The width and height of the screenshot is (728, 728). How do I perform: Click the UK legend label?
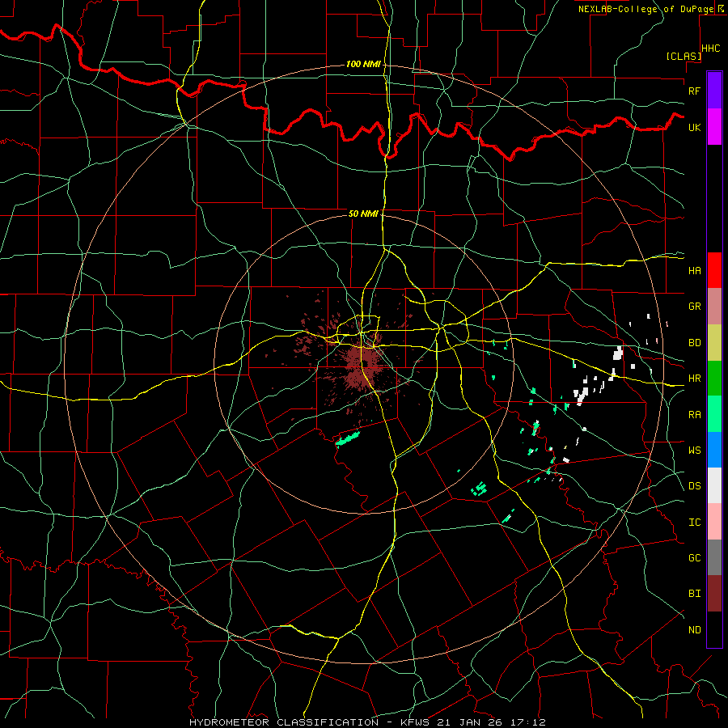[x=694, y=127]
